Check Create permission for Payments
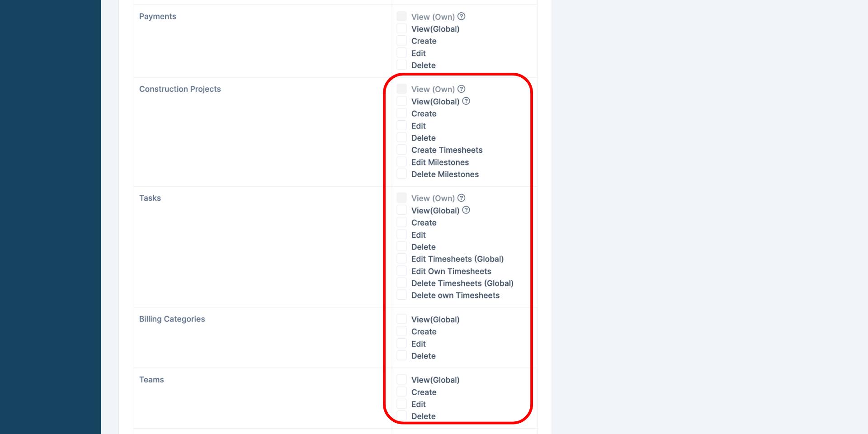This screenshot has height=434, width=868. click(401, 41)
